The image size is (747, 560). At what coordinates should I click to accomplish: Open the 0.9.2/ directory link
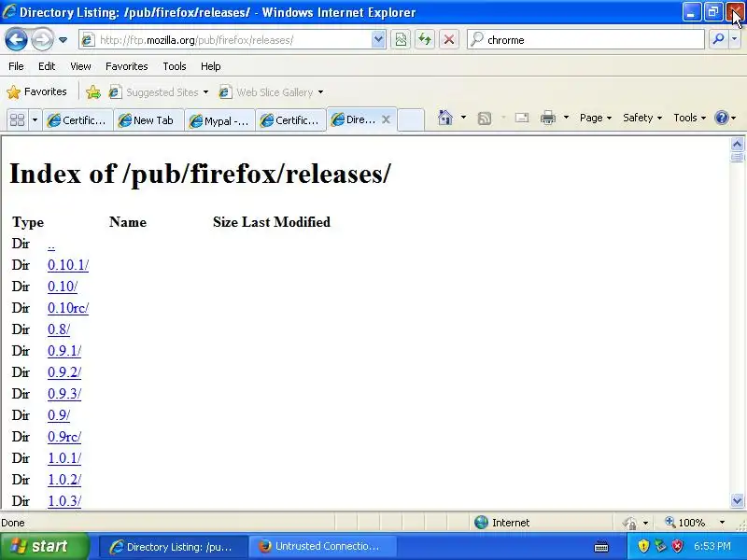pyautogui.click(x=64, y=372)
